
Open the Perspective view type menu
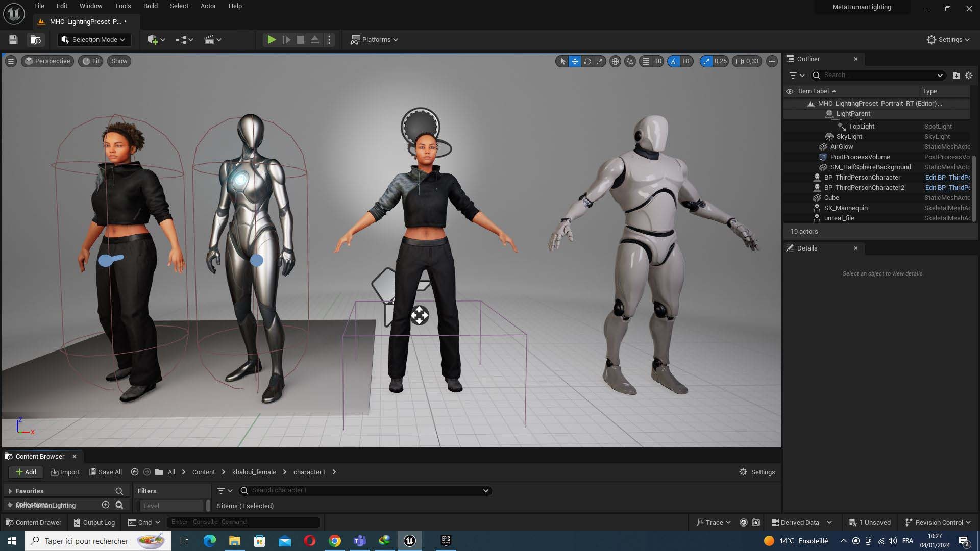click(47, 61)
